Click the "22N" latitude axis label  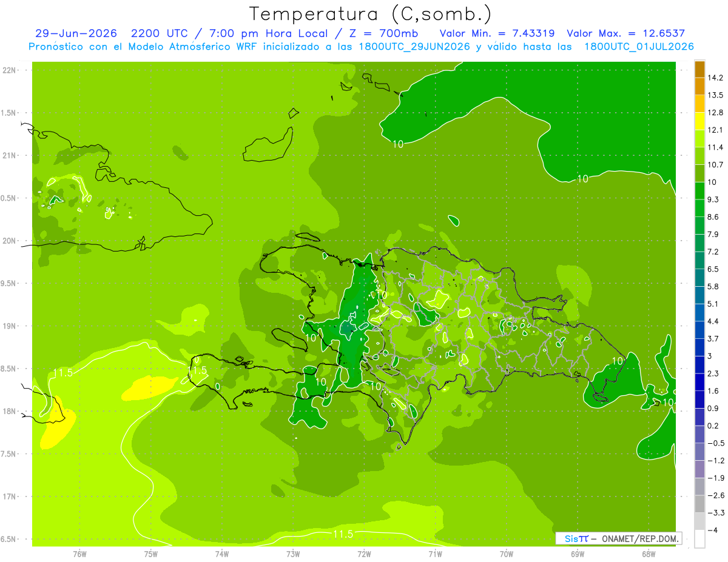[x=8, y=70]
